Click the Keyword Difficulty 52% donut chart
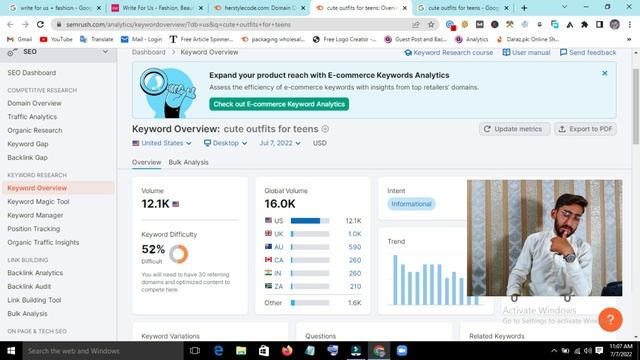640x360 pixels. (x=178, y=254)
